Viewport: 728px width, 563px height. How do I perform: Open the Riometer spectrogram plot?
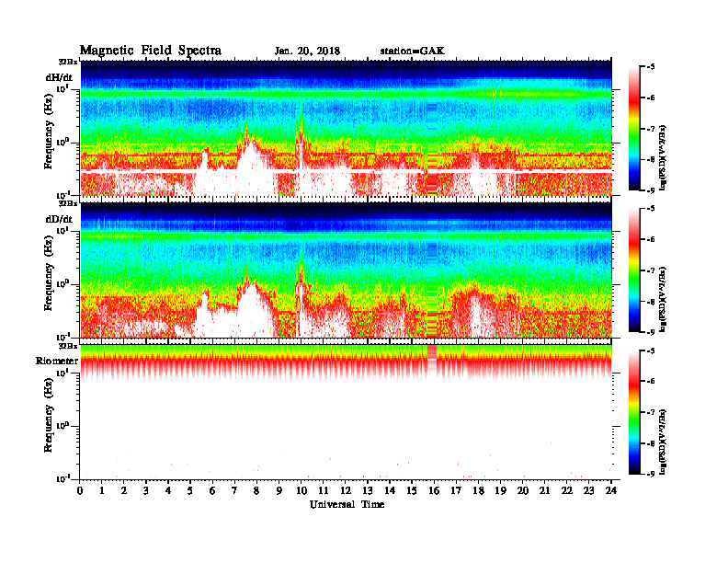347,411
